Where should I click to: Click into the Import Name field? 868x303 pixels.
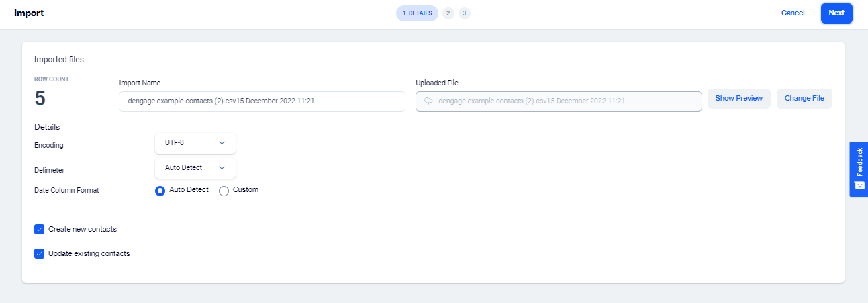(x=262, y=101)
